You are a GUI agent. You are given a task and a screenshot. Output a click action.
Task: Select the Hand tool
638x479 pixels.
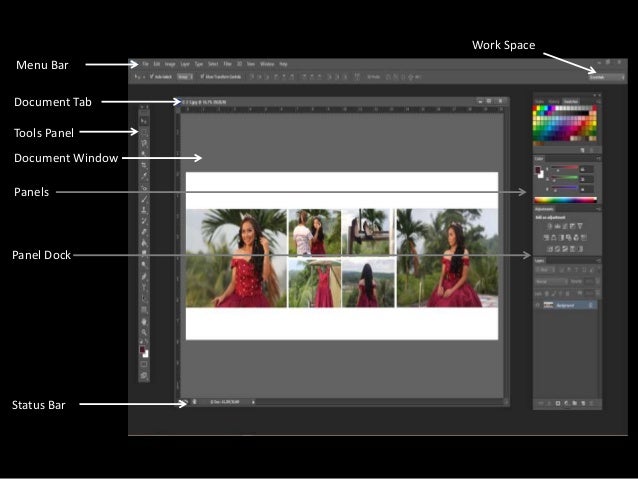[x=144, y=322]
